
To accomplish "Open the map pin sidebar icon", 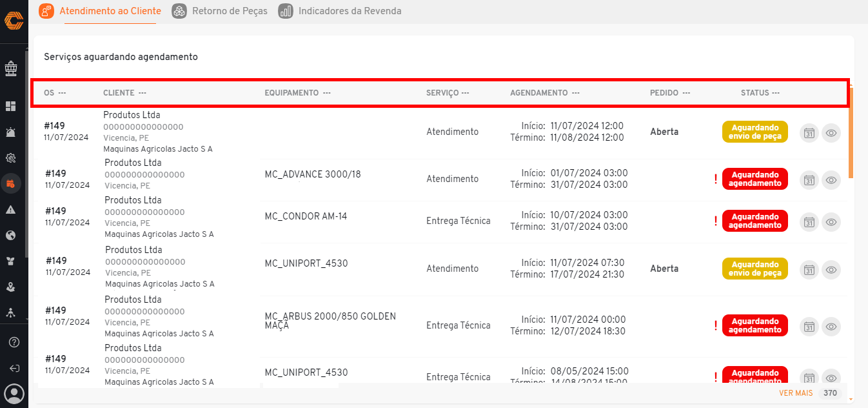I will (11, 287).
